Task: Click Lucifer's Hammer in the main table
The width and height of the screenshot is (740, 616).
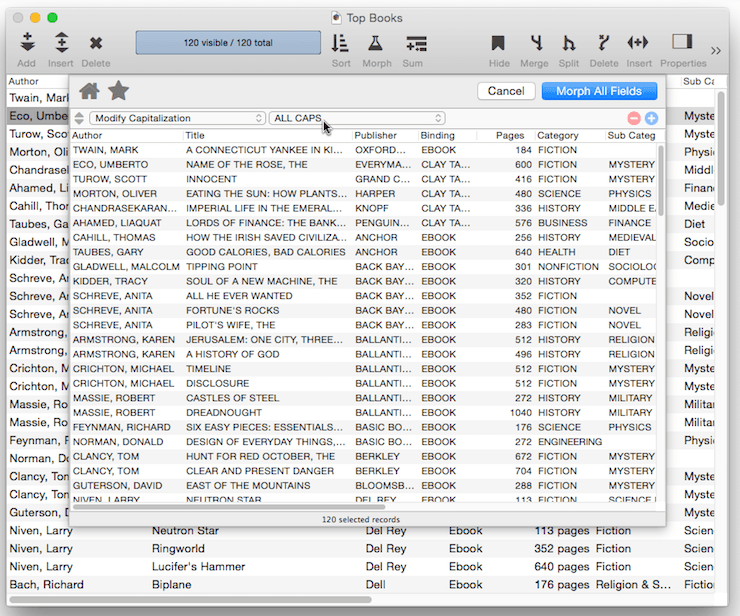Action: (198, 566)
